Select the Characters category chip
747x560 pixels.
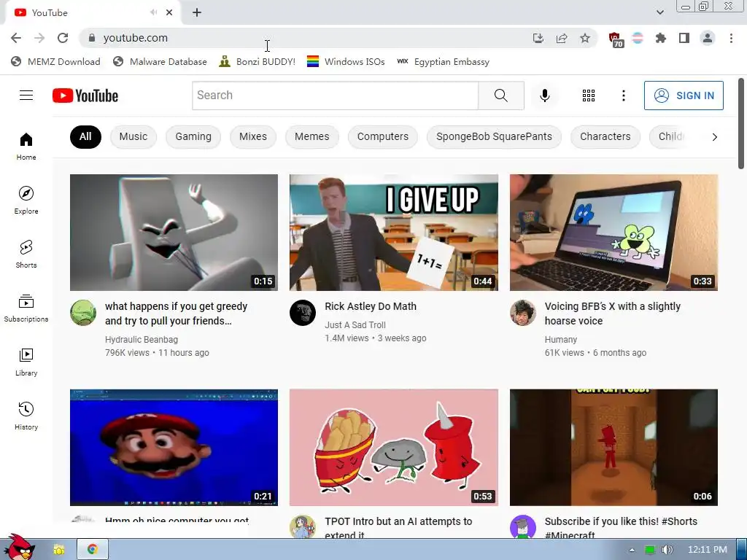605,136
